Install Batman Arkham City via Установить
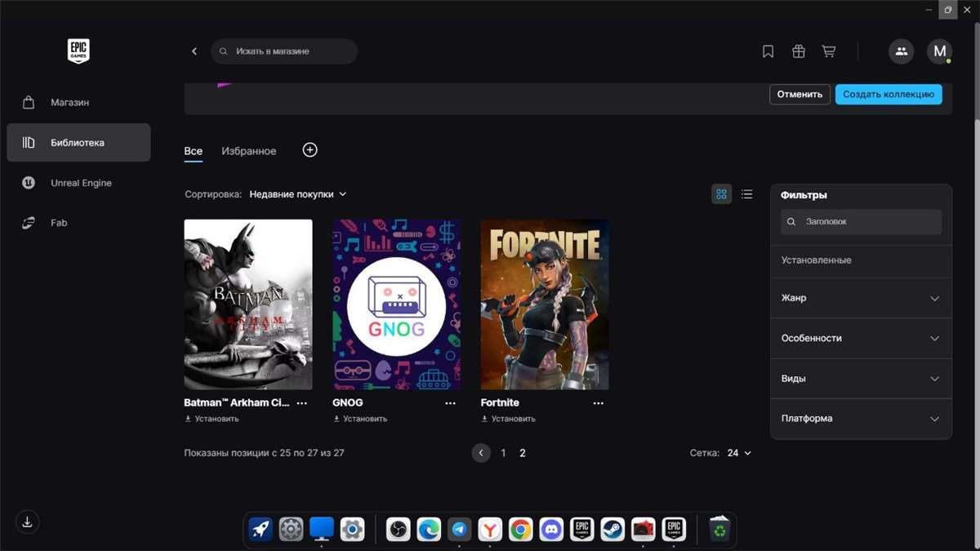980x551 pixels. coord(212,419)
